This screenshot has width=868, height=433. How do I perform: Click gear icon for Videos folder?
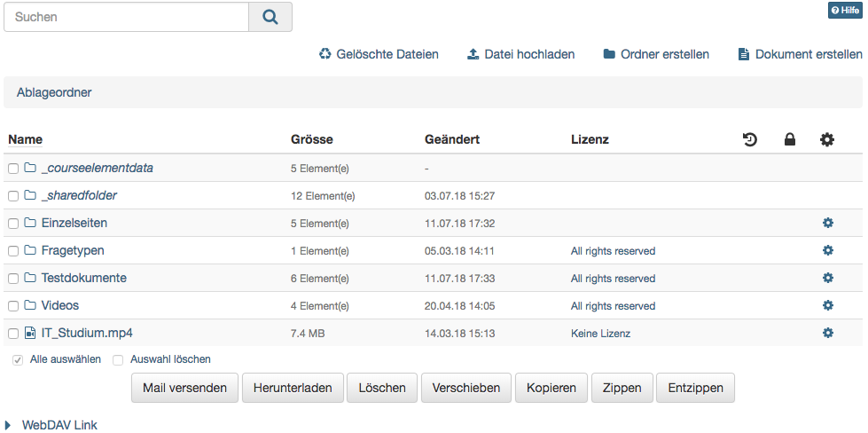click(x=827, y=305)
